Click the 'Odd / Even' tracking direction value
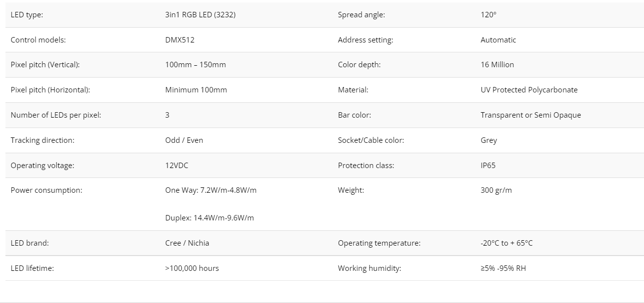The width and height of the screenshot is (644, 303). [x=184, y=140]
